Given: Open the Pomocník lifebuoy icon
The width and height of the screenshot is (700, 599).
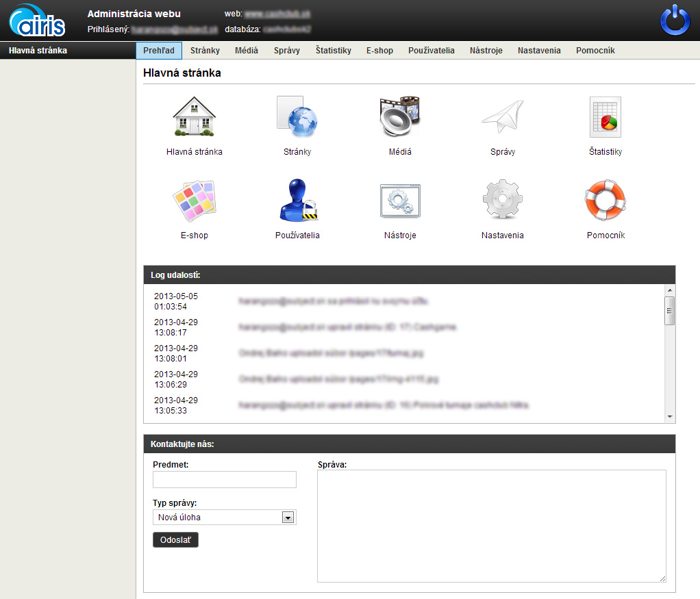Looking at the screenshot, I should click(x=605, y=201).
